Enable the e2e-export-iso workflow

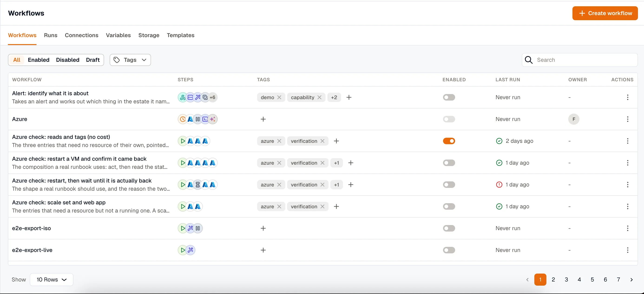449,228
